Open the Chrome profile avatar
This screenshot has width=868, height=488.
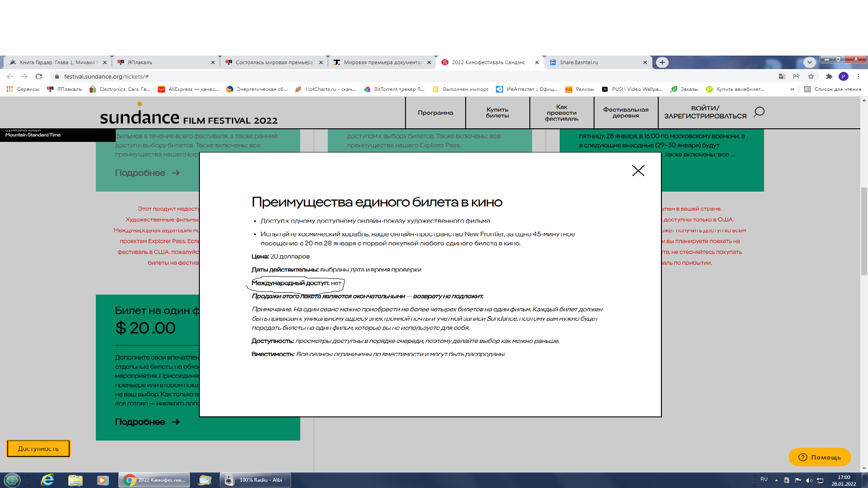(x=844, y=76)
